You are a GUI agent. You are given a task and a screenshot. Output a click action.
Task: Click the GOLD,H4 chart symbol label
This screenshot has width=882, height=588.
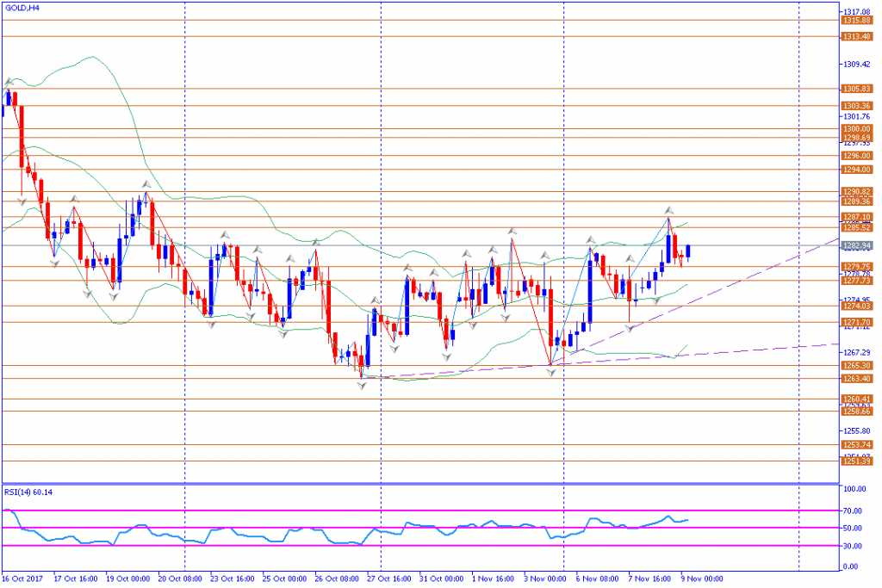coord(21,7)
